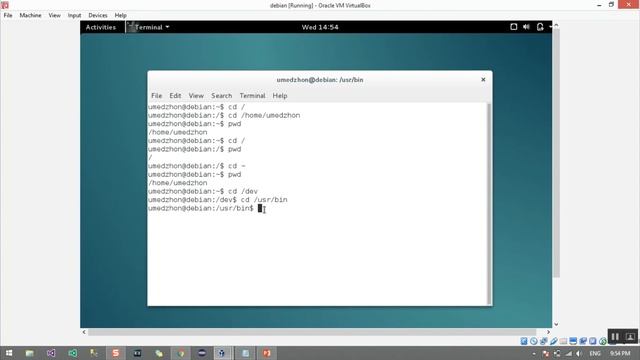640x360 pixels.
Task: Click the VirtualBox shared folders status icon
Action: pyautogui.click(x=563, y=341)
